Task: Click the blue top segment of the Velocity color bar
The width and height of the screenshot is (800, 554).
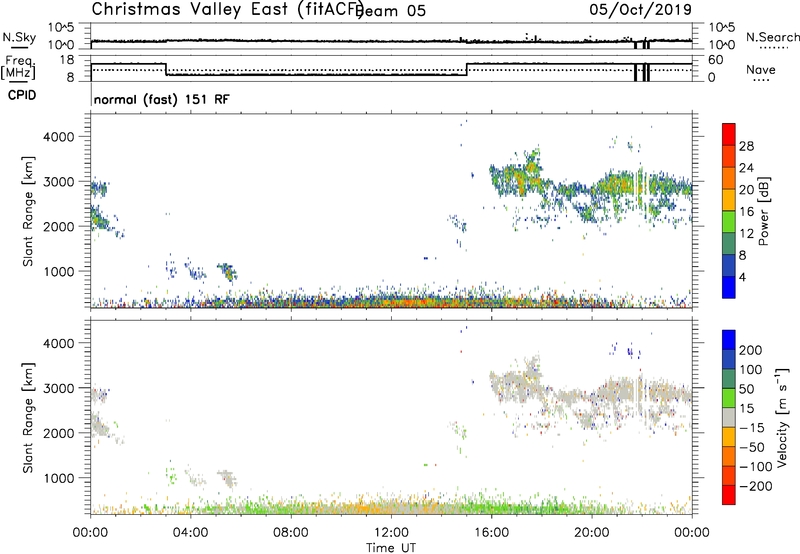Action: click(x=729, y=340)
